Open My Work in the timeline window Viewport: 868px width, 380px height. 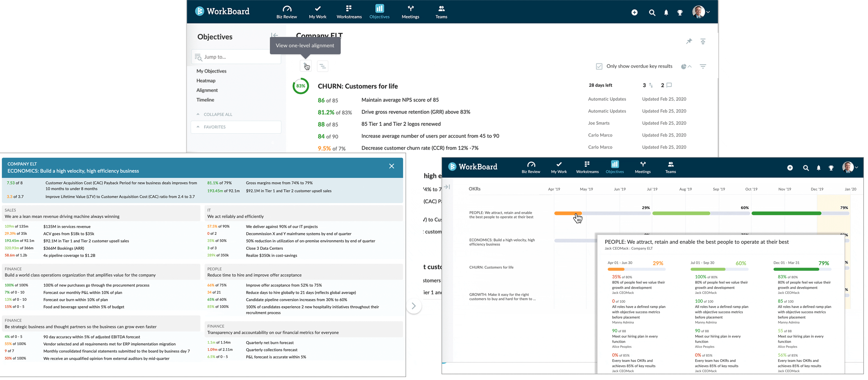(x=559, y=167)
